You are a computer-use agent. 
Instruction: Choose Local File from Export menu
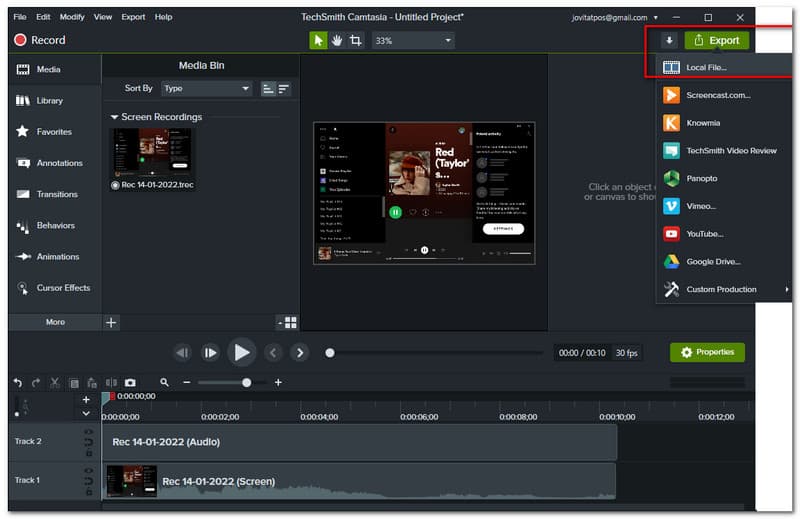pos(706,67)
